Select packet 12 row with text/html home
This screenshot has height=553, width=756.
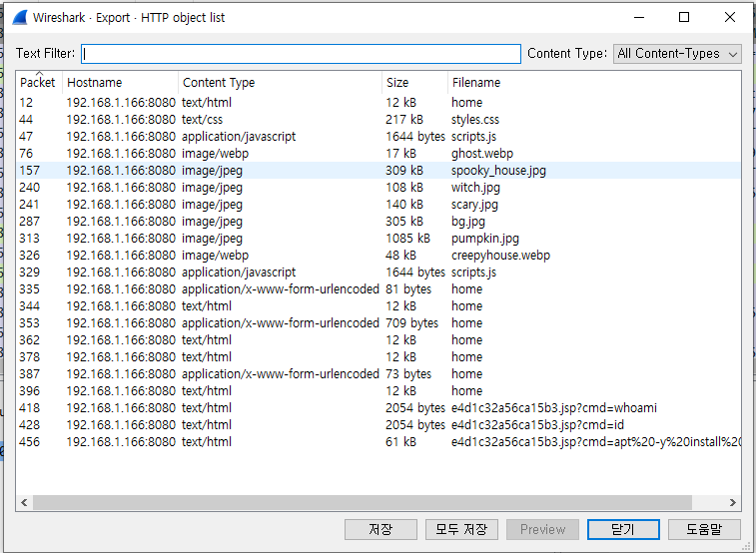coord(378,103)
